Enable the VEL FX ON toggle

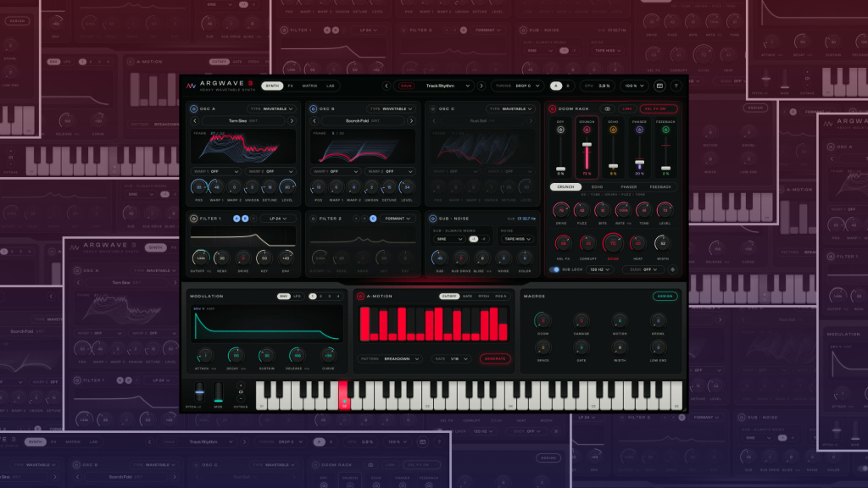coord(658,109)
